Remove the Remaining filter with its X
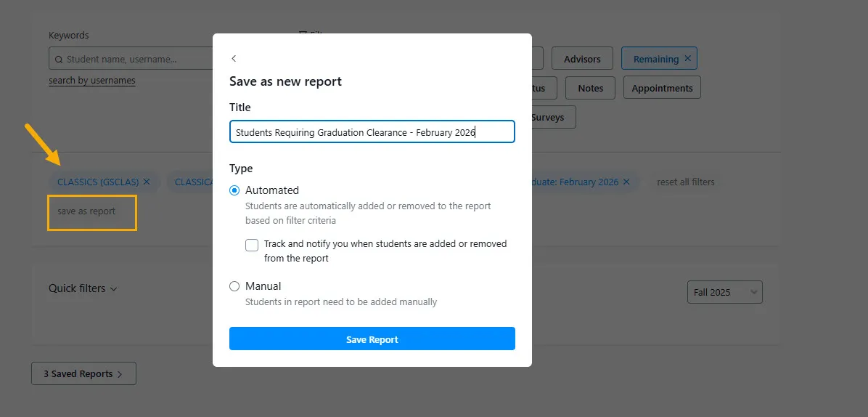868x417 pixels. pyautogui.click(x=687, y=58)
